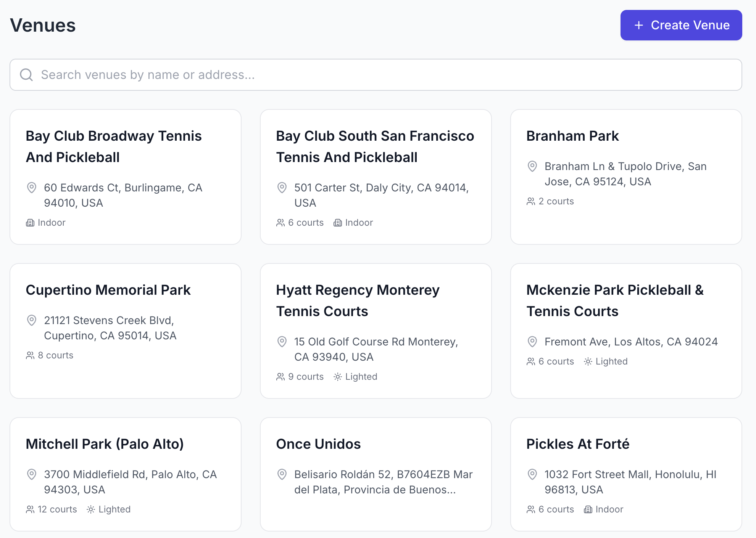Open the Branham Park venue title
This screenshot has width=756, height=538.
click(x=572, y=136)
